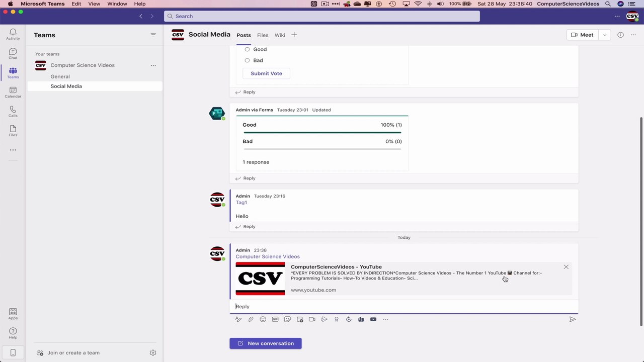Open Settings and more ellipsis in title bar
This screenshot has width=644, height=362.
[617, 16]
